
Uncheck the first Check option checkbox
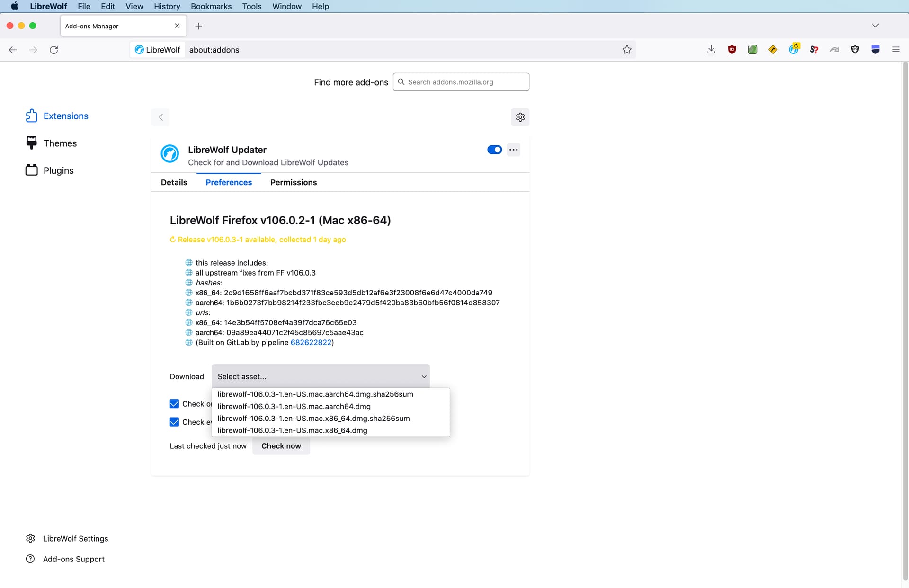tap(174, 404)
